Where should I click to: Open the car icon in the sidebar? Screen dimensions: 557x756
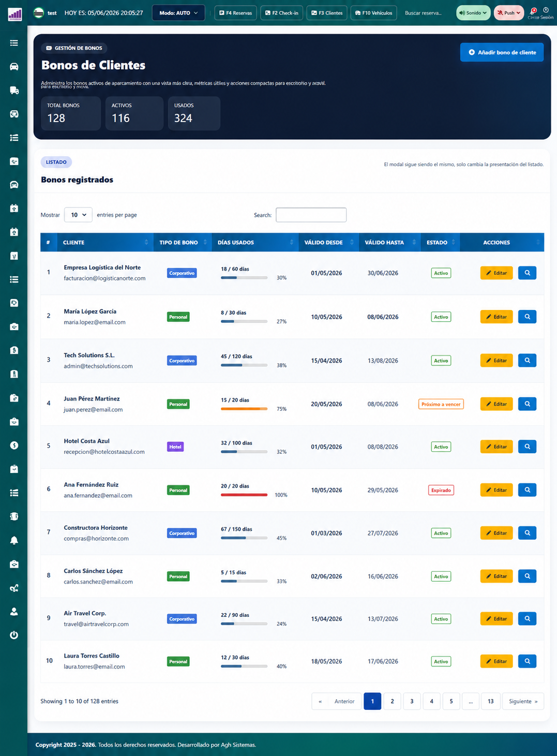pyautogui.click(x=14, y=67)
